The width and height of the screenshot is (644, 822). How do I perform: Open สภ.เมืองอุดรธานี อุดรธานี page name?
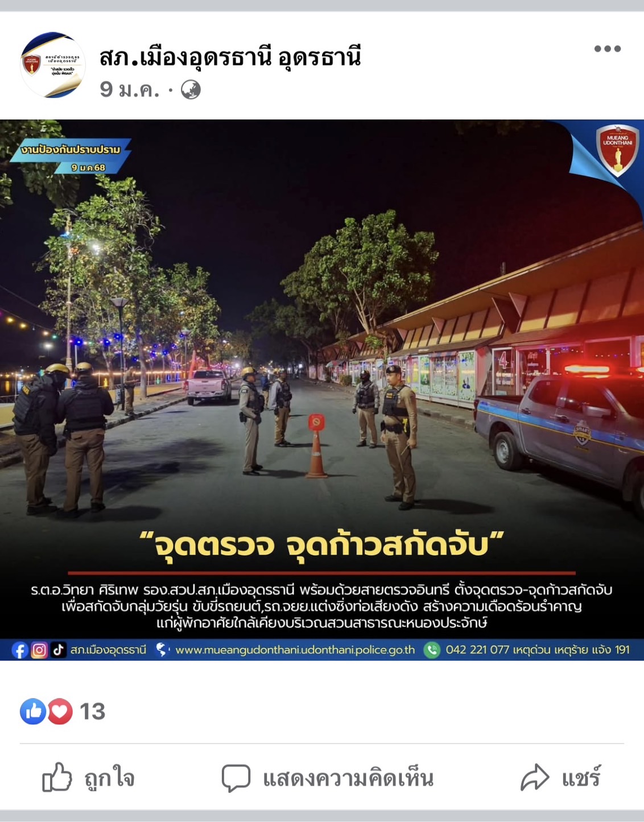230,57
